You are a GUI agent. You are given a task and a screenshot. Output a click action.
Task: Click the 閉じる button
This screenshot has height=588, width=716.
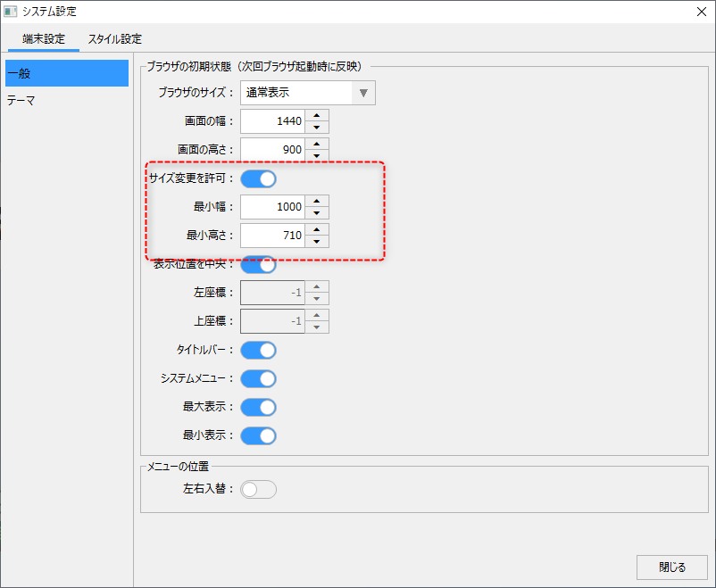click(x=671, y=567)
